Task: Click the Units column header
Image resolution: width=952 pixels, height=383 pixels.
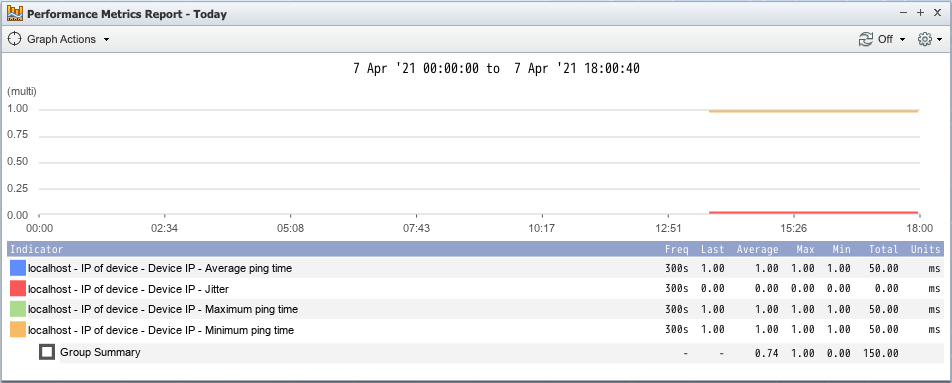Action: [x=925, y=249]
